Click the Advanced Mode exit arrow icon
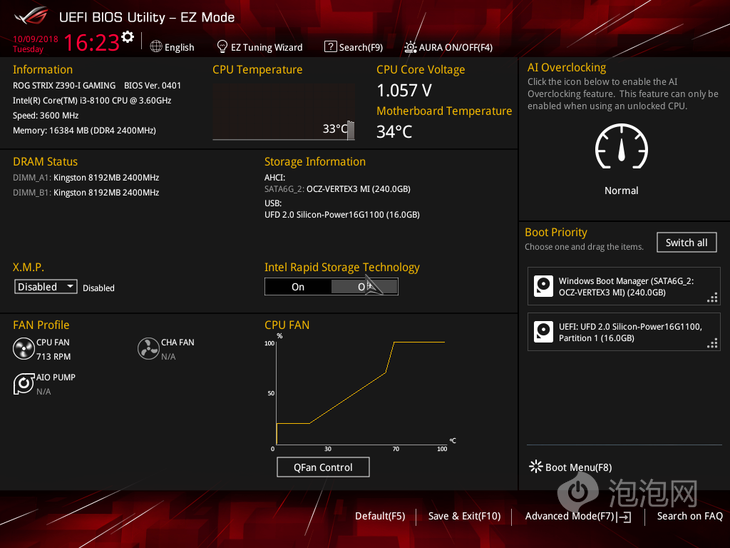730x548 pixels. [624, 517]
